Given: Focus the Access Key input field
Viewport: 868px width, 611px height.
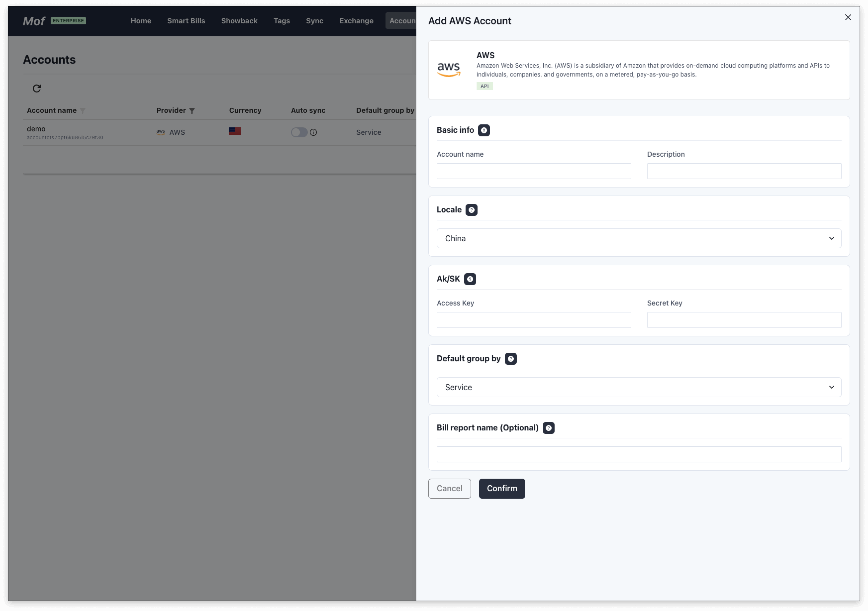Looking at the screenshot, I should 533,320.
